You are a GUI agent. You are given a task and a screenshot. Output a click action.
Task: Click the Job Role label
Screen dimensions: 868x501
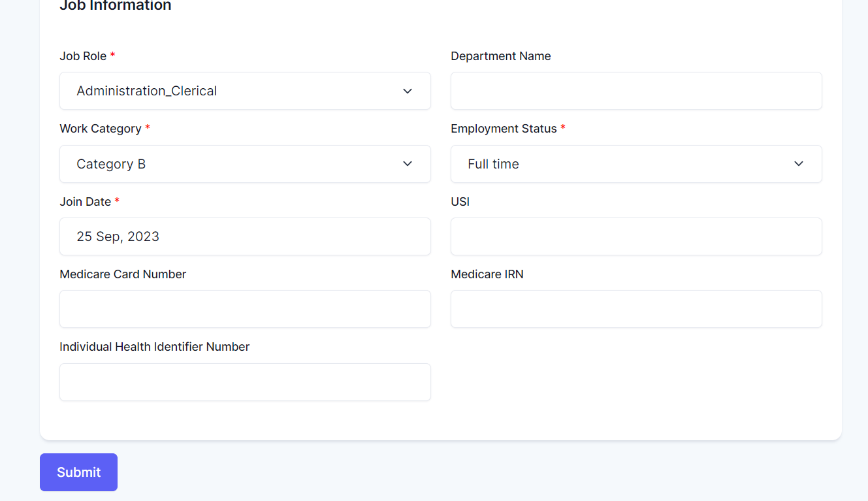(x=83, y=56)
